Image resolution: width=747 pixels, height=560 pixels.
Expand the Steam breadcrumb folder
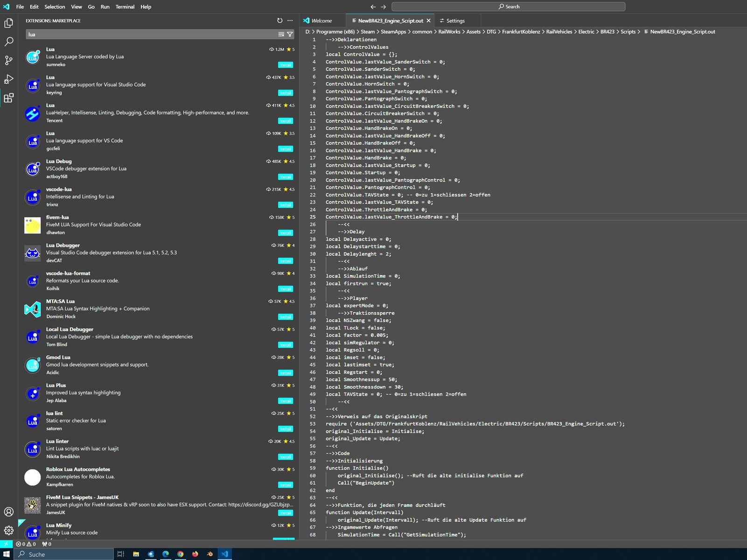368,32
